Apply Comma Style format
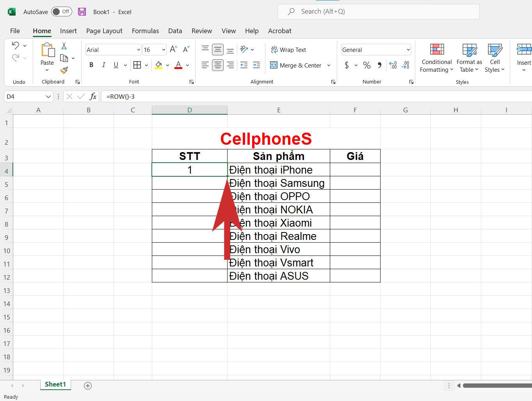 379,65
